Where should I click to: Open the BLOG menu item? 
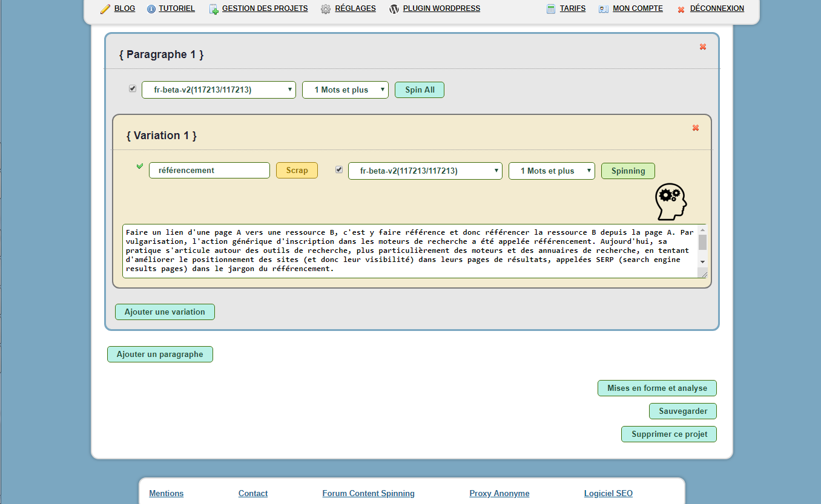pos(125,8)
